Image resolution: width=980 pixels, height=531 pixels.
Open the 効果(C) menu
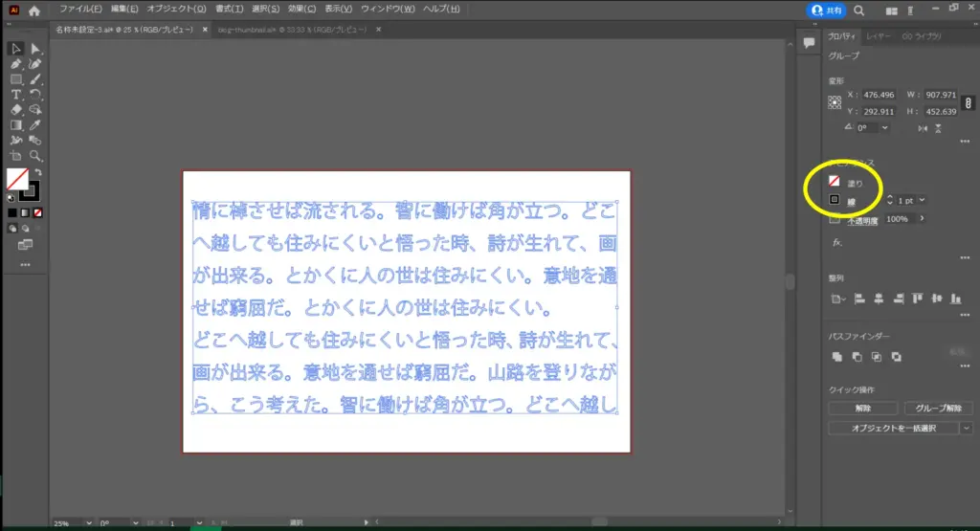[x=301, y=9]
